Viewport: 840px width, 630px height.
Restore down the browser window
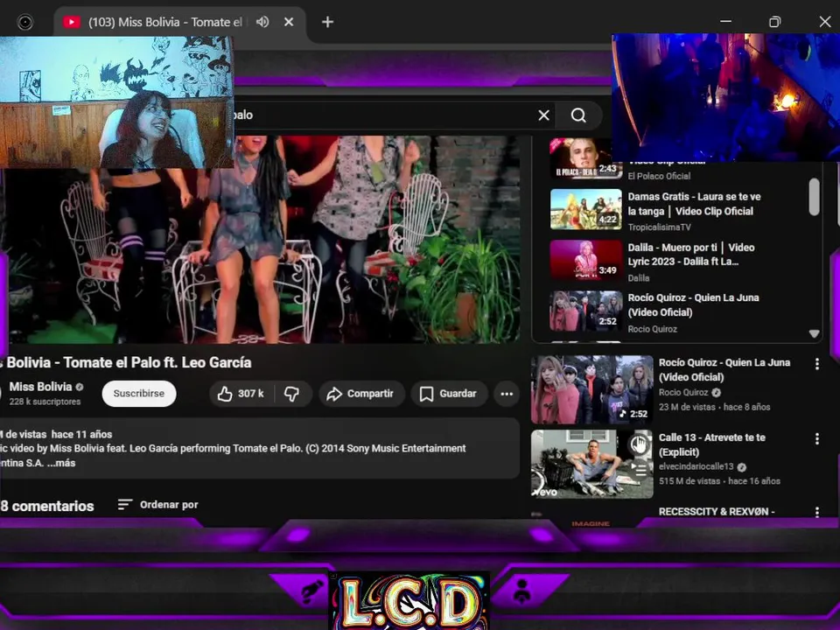tap(774, 22)
